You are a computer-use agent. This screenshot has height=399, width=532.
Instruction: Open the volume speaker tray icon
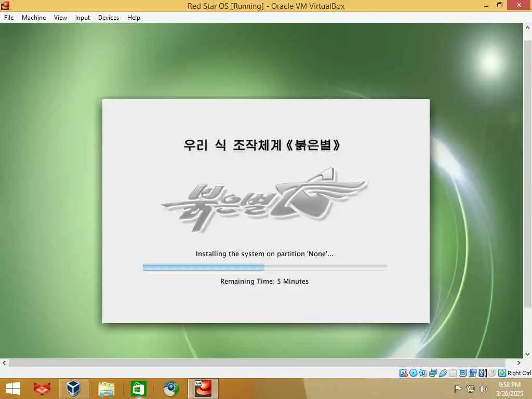pyautogui.click(x=483, y=389)
